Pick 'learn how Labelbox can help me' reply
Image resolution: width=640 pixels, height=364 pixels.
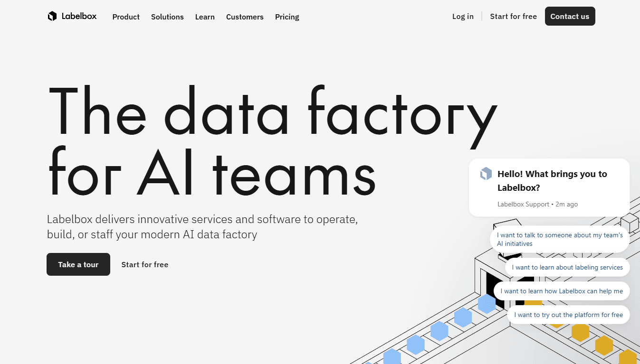point(562,291)
